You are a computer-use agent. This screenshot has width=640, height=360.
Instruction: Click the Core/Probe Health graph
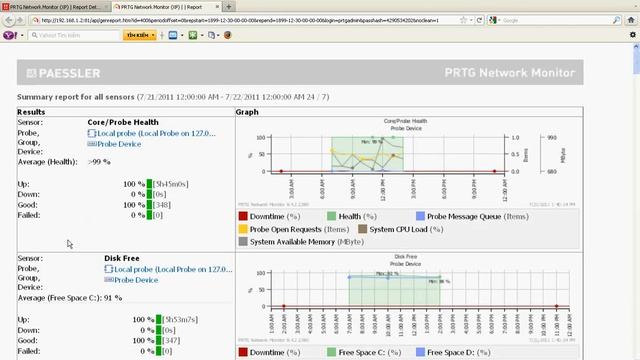[x=408, y=162]
